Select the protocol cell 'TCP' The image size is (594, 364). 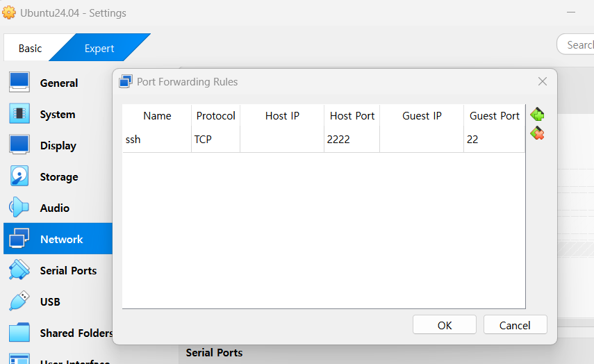pos(215,140)
